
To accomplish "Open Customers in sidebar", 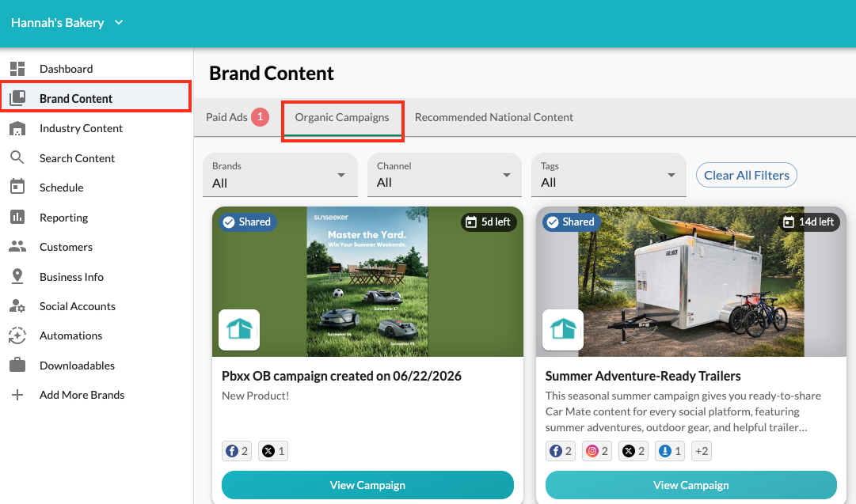I will 96,247.
